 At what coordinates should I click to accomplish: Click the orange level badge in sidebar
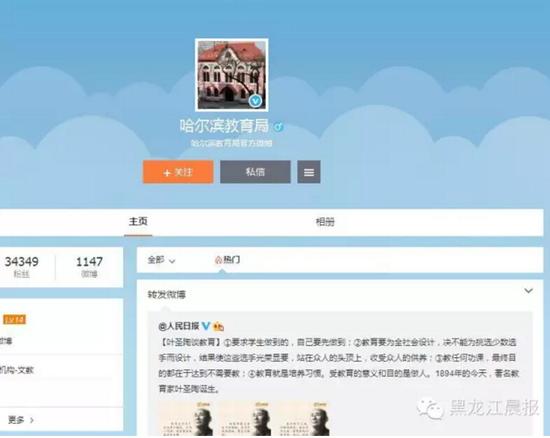[x=14, y=319]
